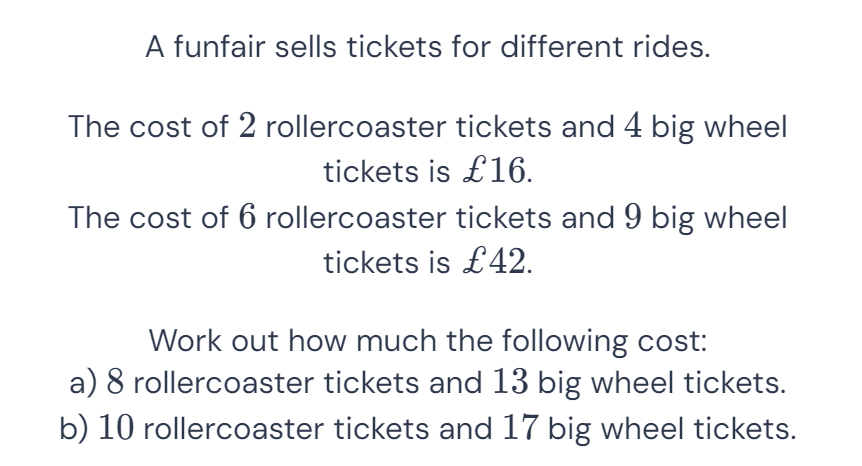Image resolution: width=862 pixels, height=466 pixels.
Task: Click "rollercoaster" in part a
Action: tap(223, 383)
